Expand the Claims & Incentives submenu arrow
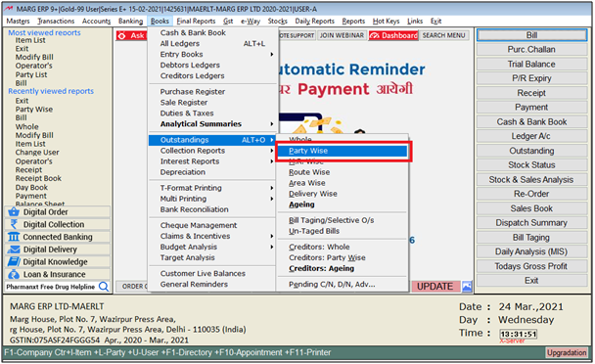Screen dimensions: 595x364 point(272,236)
